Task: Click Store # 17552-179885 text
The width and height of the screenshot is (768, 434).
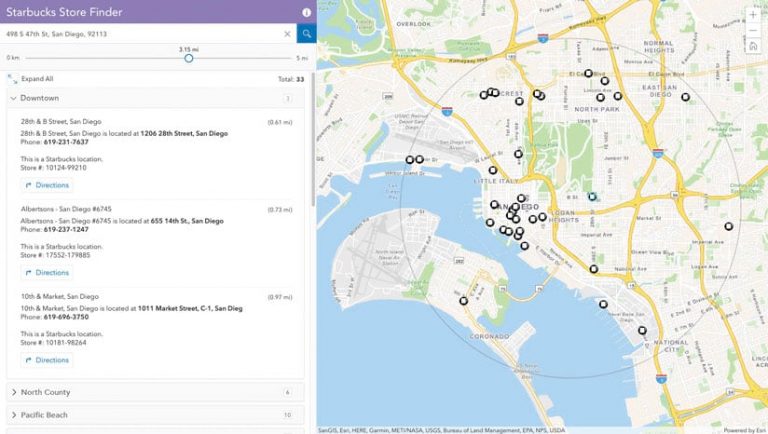Action: click(55, 255)
